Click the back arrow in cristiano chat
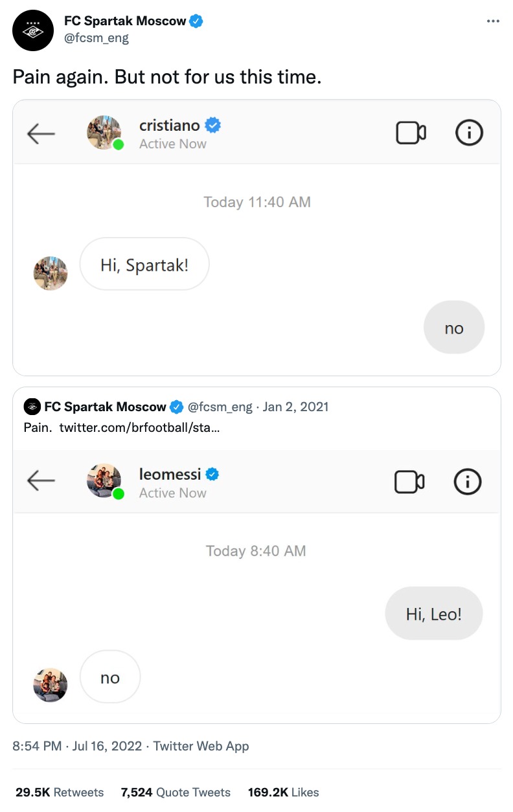This screenshot has height=812, width=513. pyautogui.click(x=41, y=133)
